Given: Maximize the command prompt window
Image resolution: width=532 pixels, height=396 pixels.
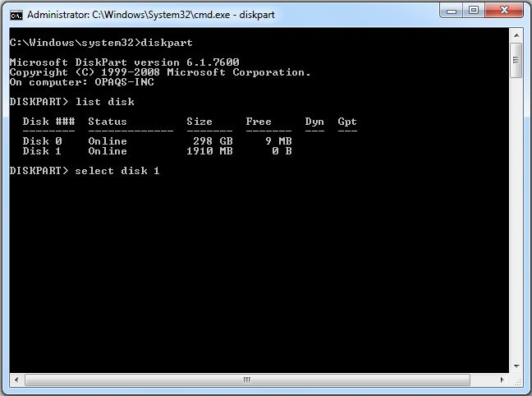Looking at the screenshot, I should pos(474,11).
